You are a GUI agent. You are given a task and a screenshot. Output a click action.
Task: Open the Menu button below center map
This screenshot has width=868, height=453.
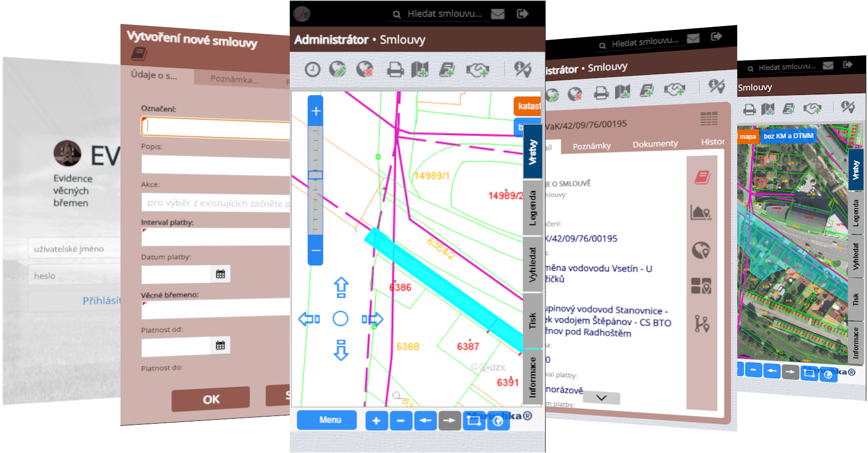(x=327, y=420)
